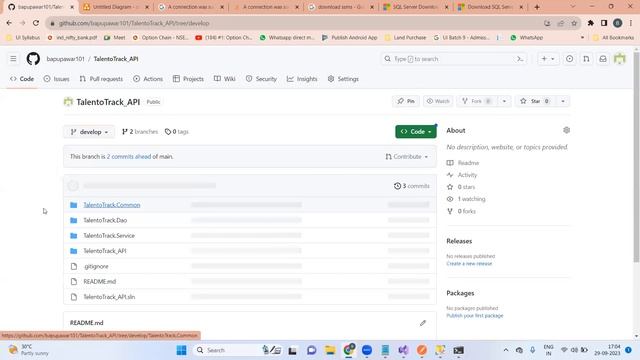Expand the green Code clone dropdown
Viewport: 640px width, 360px height.
(x=416, y=131)
